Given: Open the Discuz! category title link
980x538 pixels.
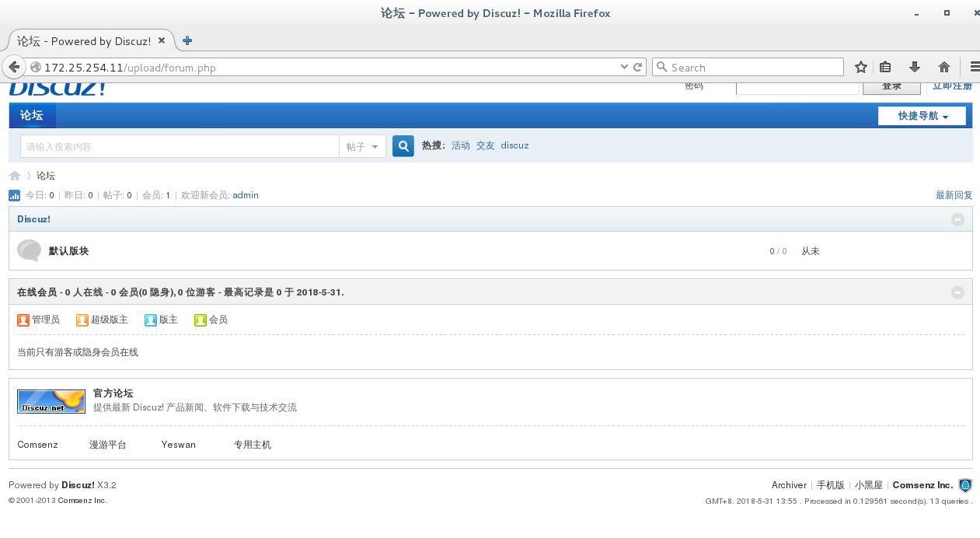Looking at the screenshot, I should pyautogui.click(x=33, y=219).
